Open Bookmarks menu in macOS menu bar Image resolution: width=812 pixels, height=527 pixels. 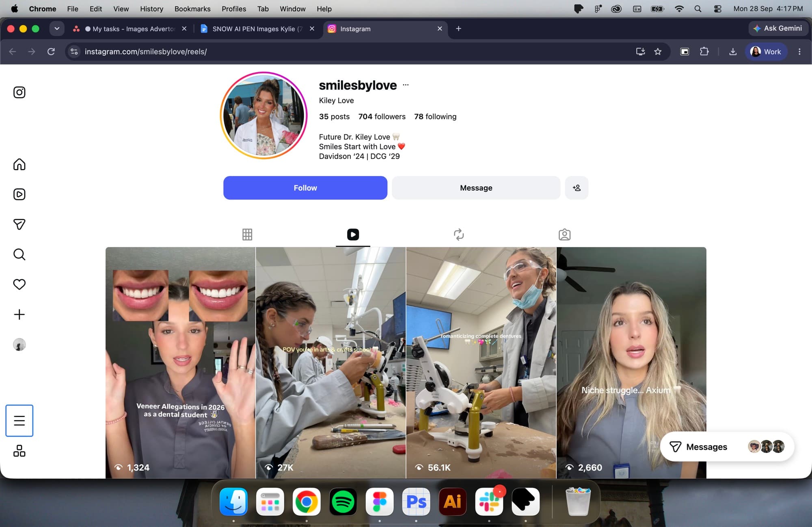(192, 9)
